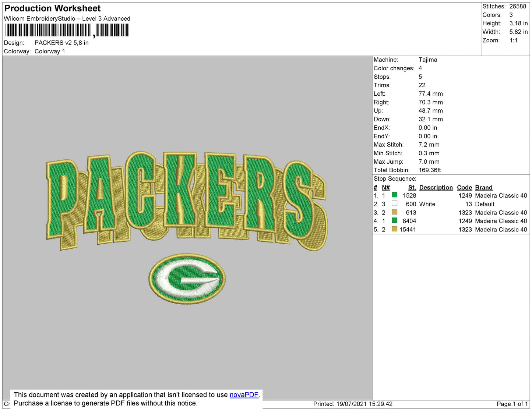532x411 pixels.
Task: Click the Brand column header
Action: (x=484, y=187)
